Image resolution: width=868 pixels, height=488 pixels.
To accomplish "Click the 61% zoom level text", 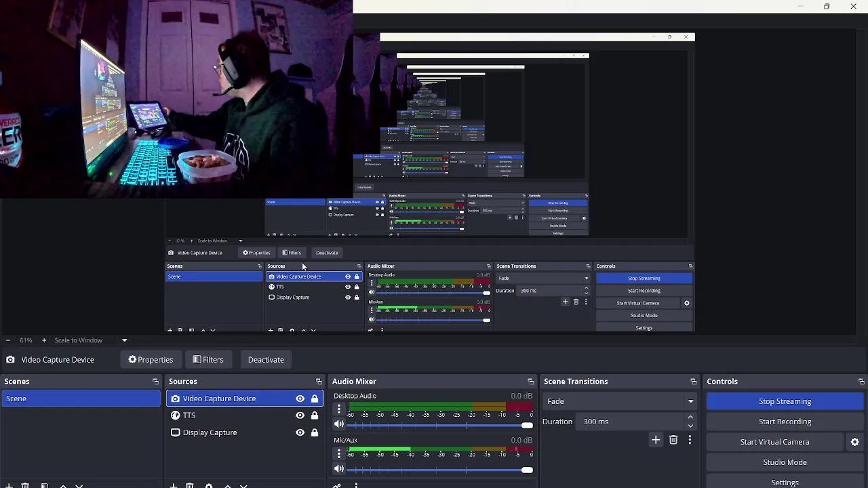I will (x=26, y=340).
